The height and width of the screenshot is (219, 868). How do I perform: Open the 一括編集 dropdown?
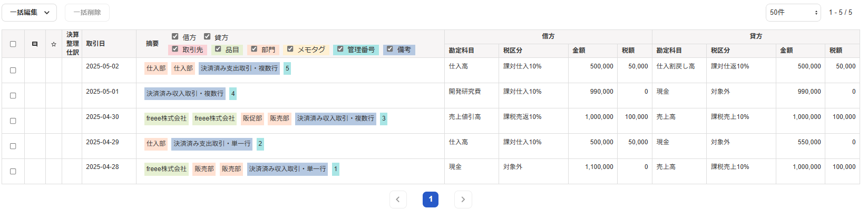click(29, 13)
